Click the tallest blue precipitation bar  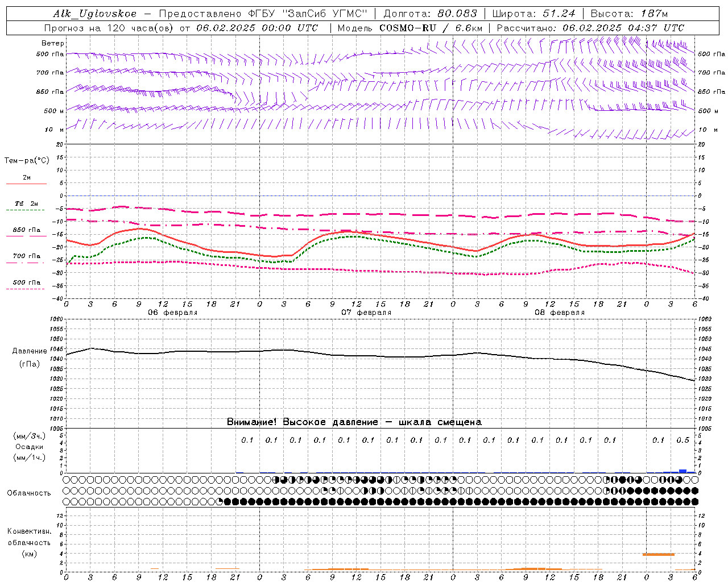(x=682, y=471)
